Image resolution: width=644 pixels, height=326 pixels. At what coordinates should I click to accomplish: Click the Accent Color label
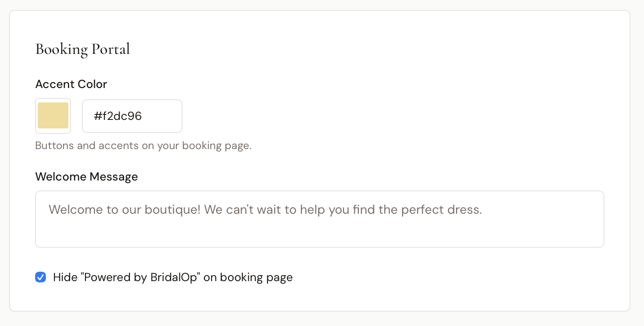(x=71, y=84)
